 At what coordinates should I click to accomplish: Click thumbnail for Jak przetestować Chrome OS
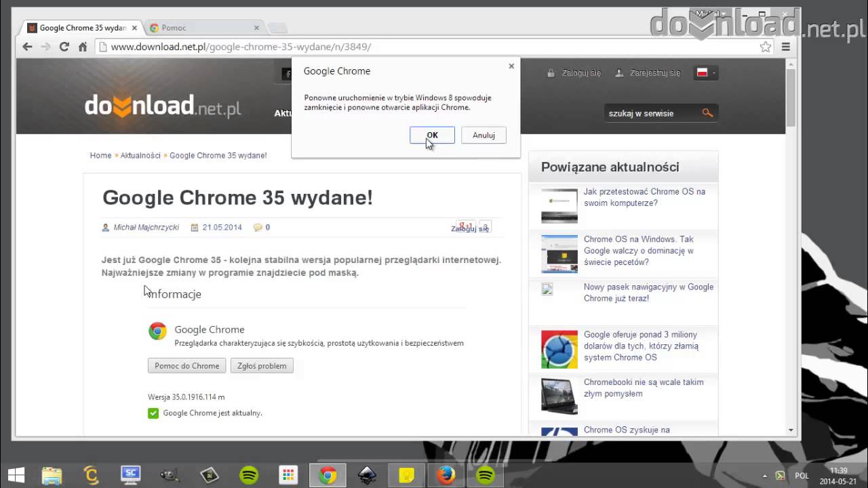(x=559, y=205)
